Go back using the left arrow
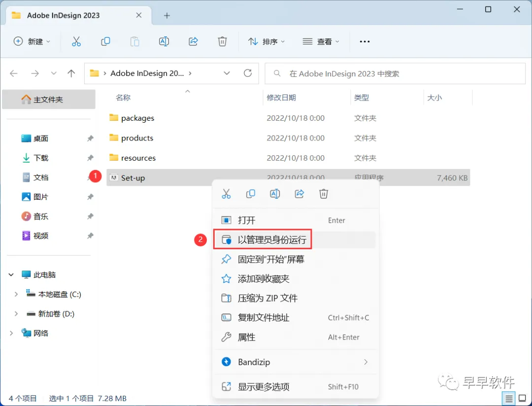This screenshot has width=532, height=406. 14,73
